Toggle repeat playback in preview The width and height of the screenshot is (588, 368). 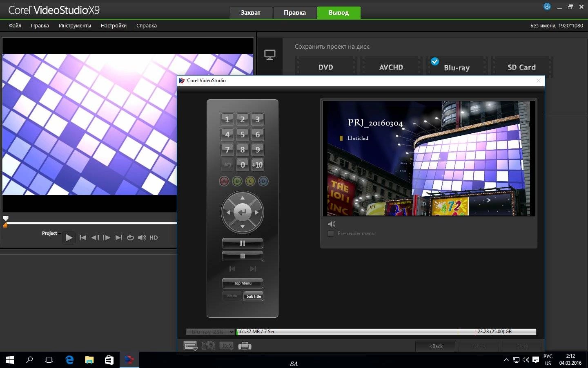[x=130, y=238]
